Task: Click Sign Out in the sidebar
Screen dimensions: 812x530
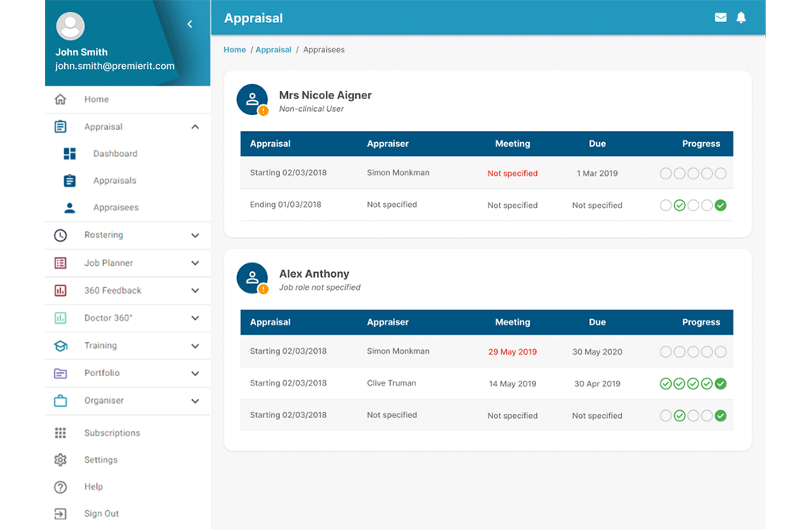Action: pos(101,513)
